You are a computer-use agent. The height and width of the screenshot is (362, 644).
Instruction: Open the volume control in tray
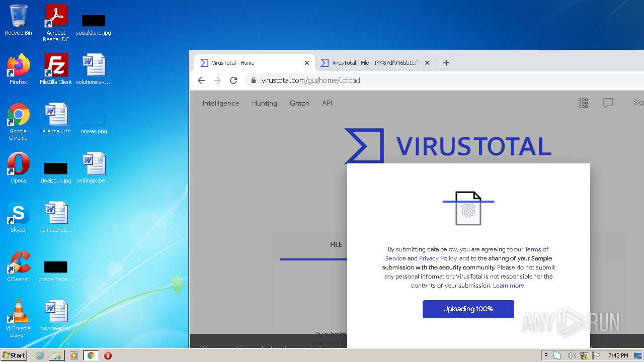[572, 355]
